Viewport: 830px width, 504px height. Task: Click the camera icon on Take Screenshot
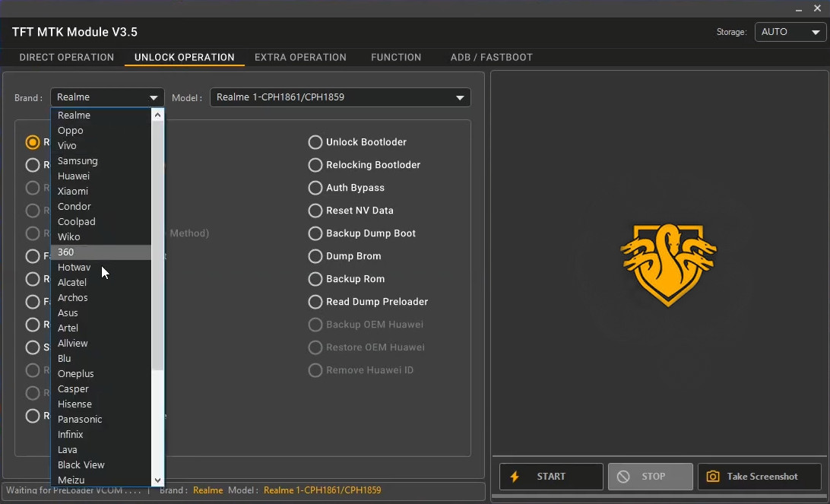click(712, 476)
